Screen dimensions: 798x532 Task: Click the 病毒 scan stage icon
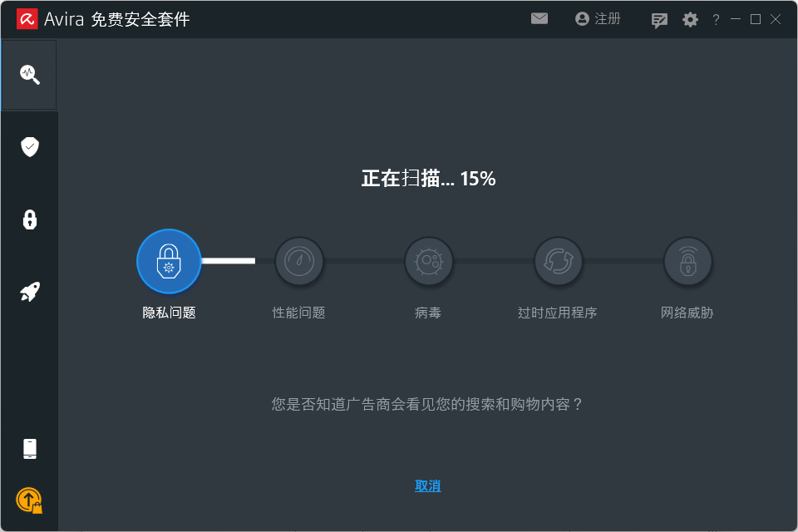[429, 260]
